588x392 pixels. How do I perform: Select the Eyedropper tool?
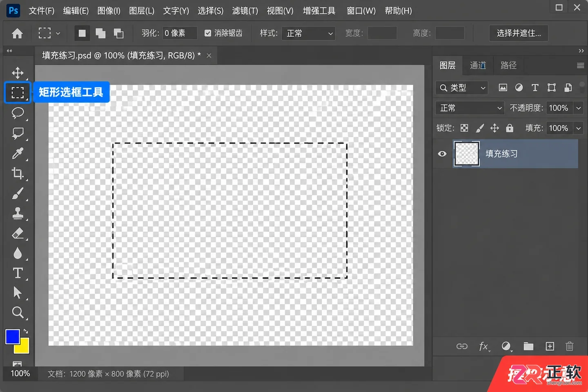(x=18, y=153)
